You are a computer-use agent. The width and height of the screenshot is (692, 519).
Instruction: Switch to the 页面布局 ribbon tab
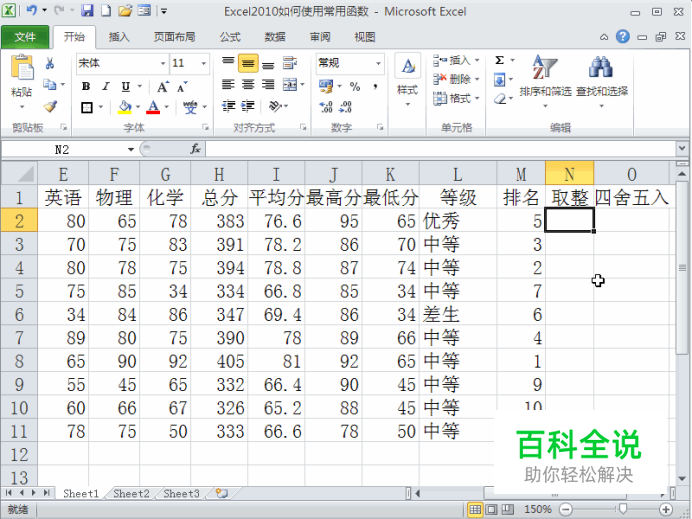coord(174,37)
